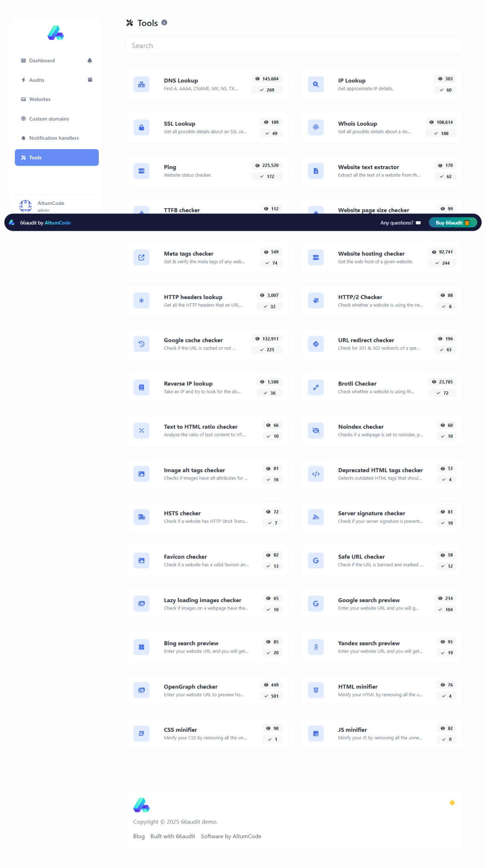Click the Whois Lookup fingerprint icon
This screenshot has width=486, height=868.
tap(315, 128)
